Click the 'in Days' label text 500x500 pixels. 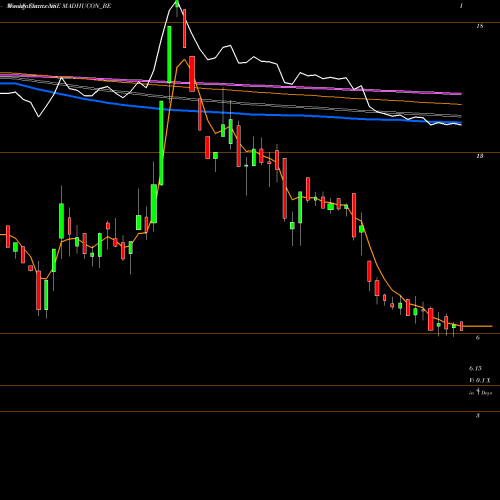pos(480,392)
